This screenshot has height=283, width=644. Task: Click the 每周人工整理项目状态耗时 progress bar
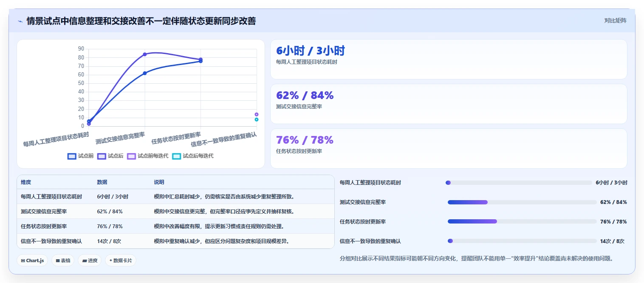519,183
